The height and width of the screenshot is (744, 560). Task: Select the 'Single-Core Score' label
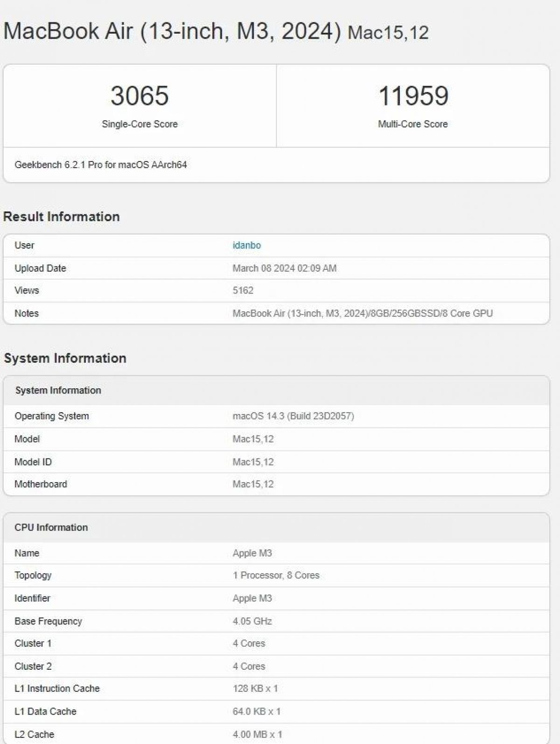(140, 124)
